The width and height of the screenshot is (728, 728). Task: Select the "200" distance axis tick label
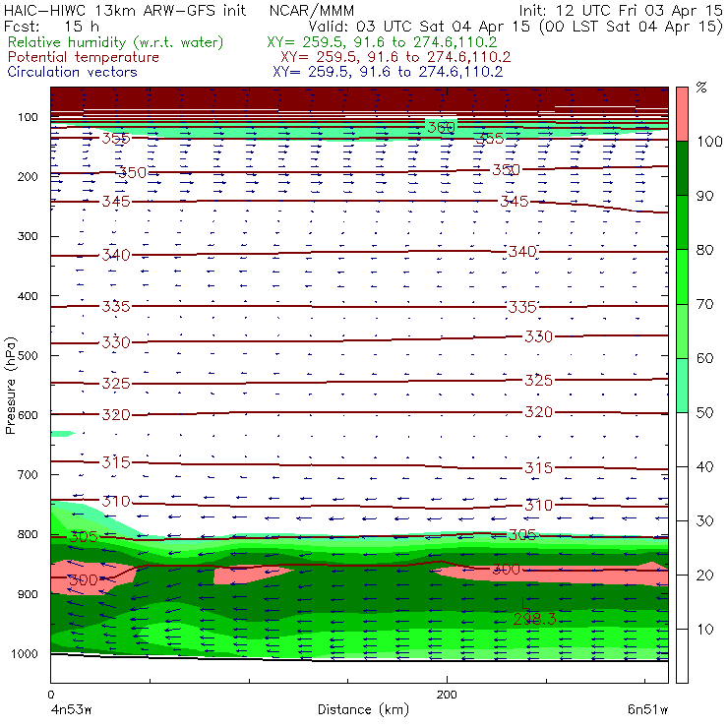tap(447, 695)
